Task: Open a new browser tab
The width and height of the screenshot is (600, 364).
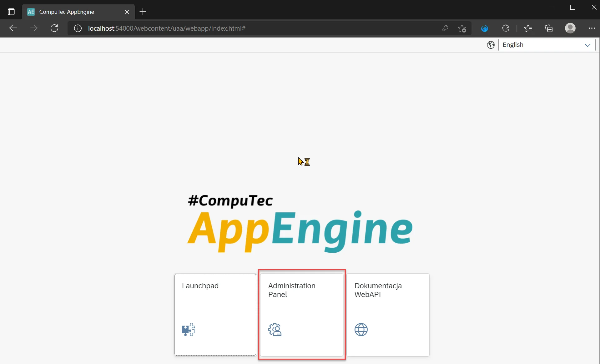Action: click(143, 12)
